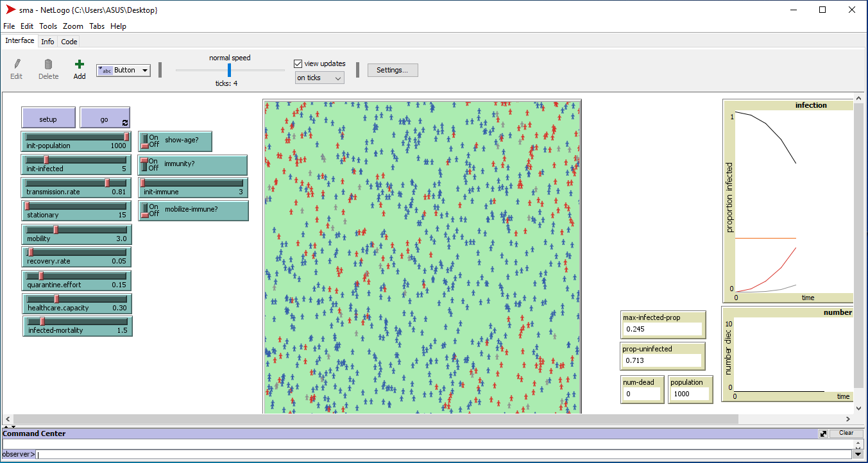
Task: Open the Settings... dialog
Action: click(393, 70)
